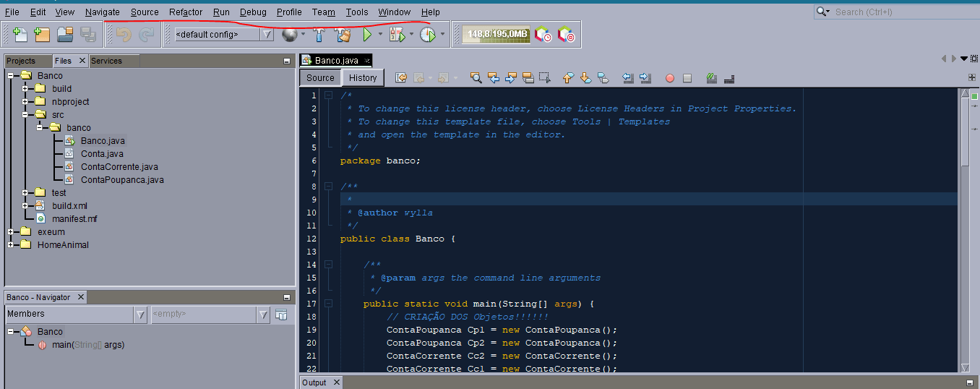
Task: Collapse the src folder node
Action: (x=25, y=114)
